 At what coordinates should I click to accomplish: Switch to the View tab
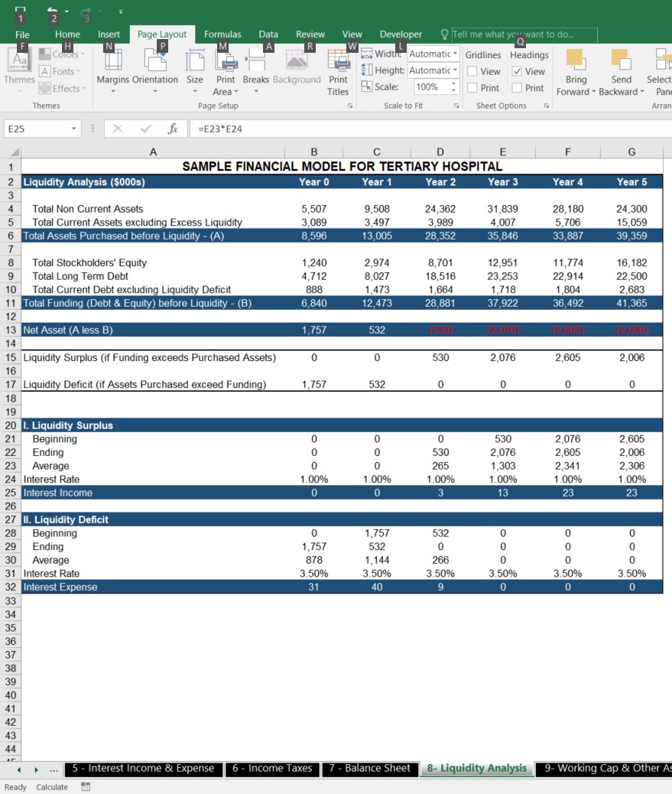[352, 34]
